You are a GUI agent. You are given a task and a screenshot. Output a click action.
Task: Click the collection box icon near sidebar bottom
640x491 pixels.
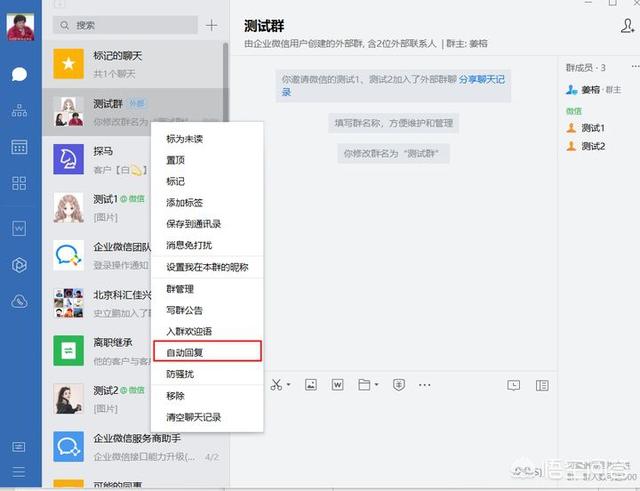[x=18, y=447]
